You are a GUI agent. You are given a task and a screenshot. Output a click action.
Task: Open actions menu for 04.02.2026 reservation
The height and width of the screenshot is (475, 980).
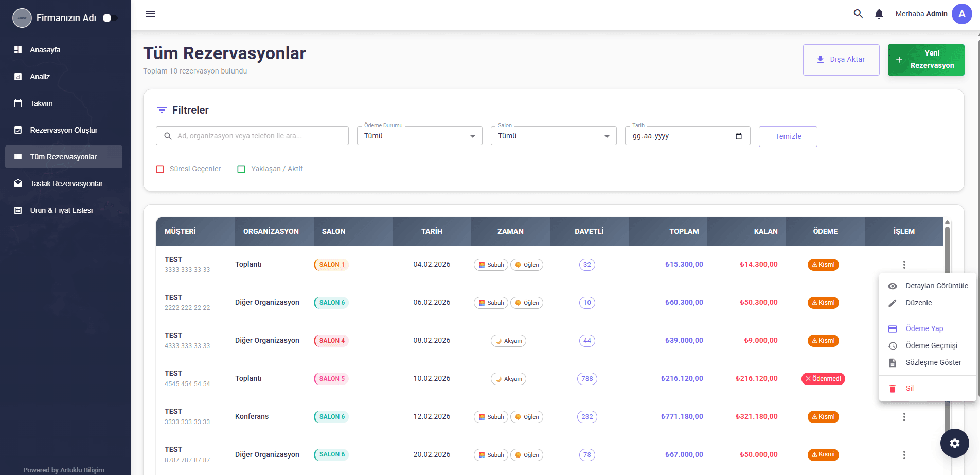pos(904,265)
